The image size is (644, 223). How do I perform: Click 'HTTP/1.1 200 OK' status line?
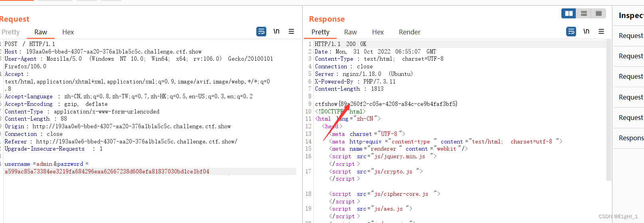coord(340,44)
